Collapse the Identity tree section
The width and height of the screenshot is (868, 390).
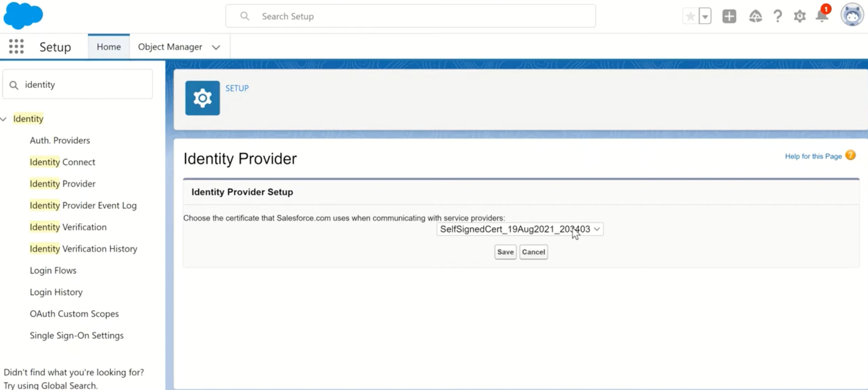4,119
